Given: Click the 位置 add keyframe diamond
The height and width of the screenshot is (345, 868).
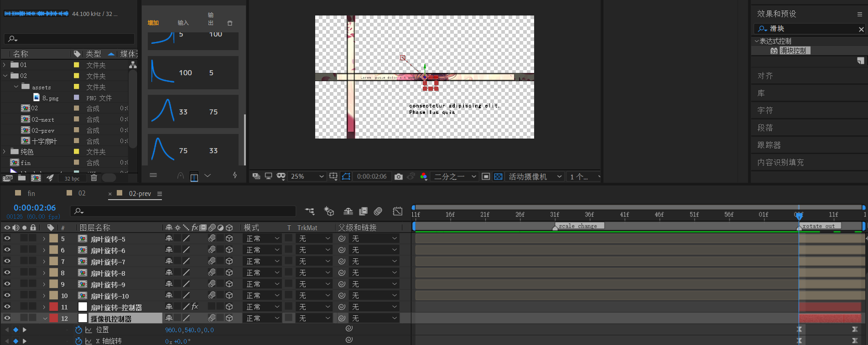Looking at the screenshot, I should tap(16, 330).
